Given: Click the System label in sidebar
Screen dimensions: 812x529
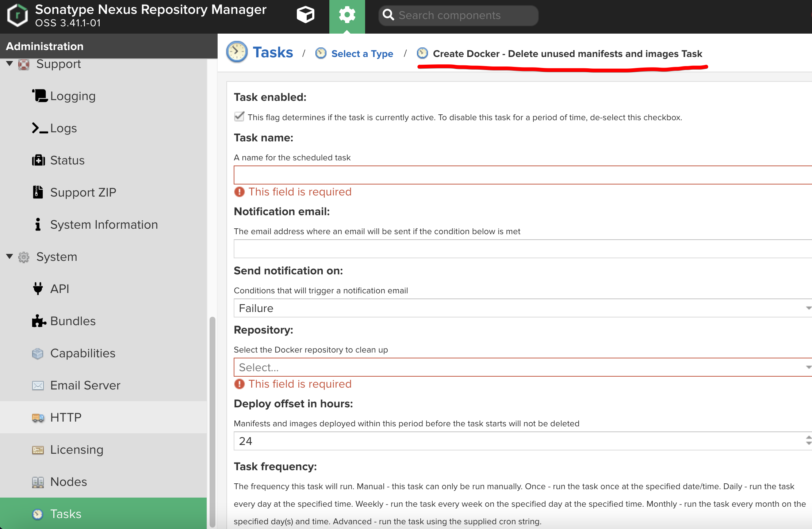Looking at the screenshot, I should pos(57,257).
